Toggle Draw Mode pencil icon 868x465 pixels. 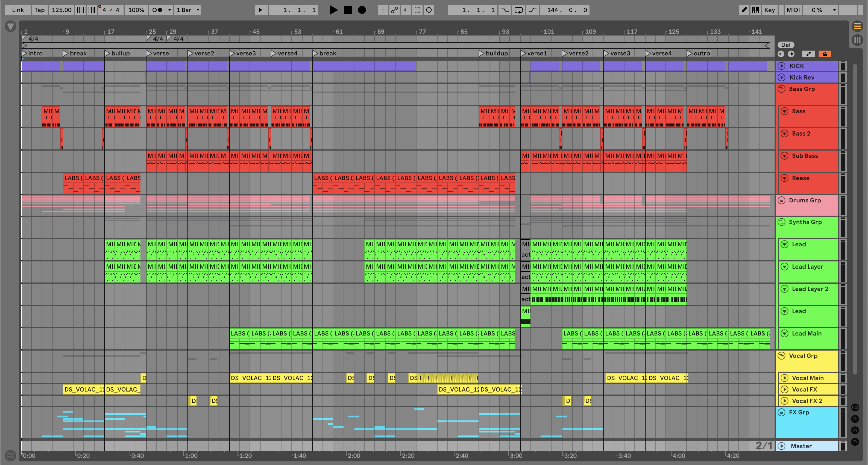coord(744,10)
